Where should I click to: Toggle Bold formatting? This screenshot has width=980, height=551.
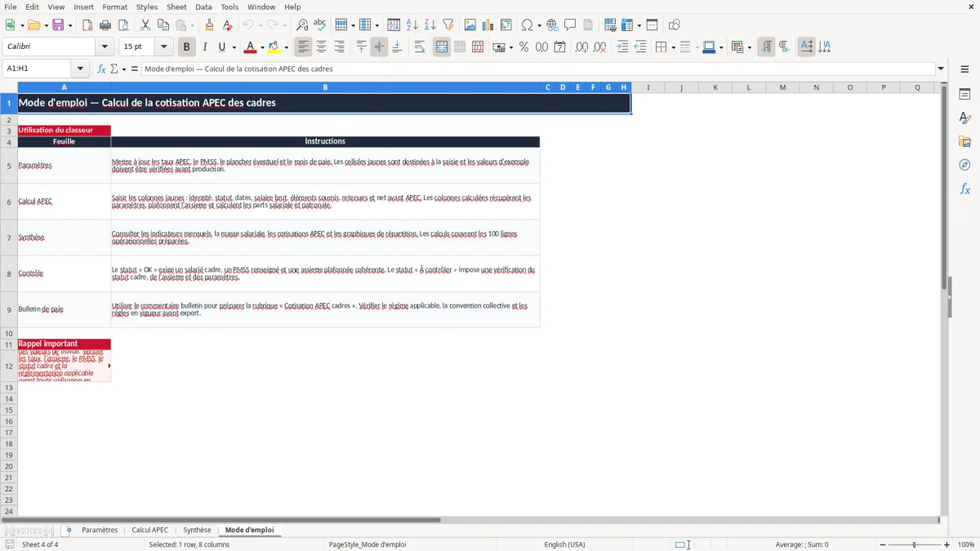coord(187,47)
